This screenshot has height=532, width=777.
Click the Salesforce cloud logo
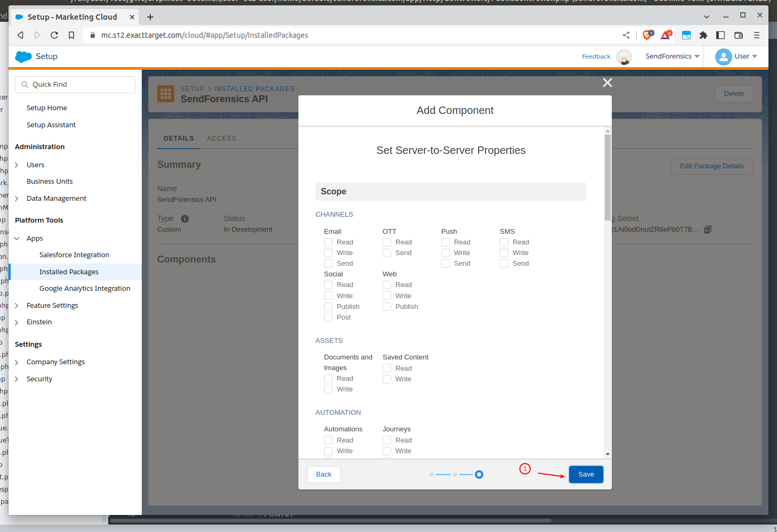[23, 56]
